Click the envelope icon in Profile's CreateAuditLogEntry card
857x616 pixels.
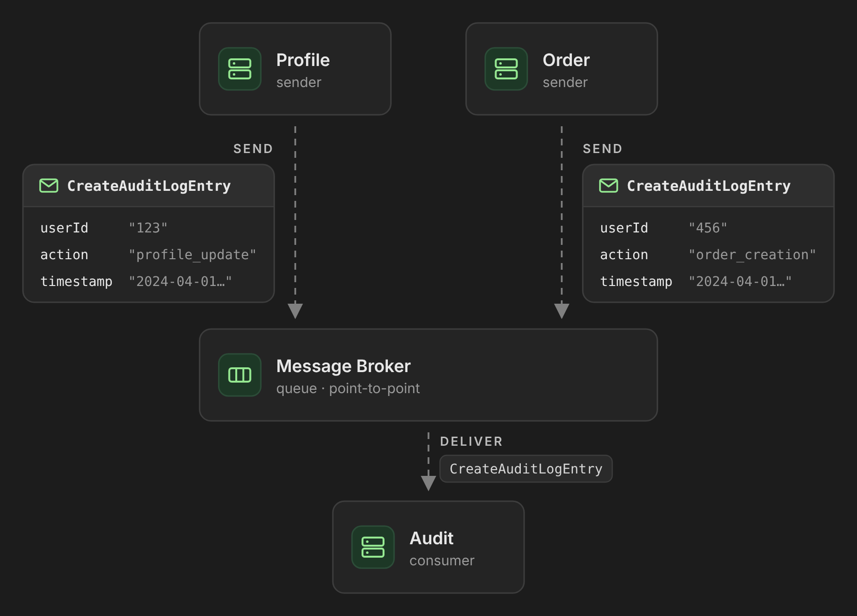click(x=49, y=186)
